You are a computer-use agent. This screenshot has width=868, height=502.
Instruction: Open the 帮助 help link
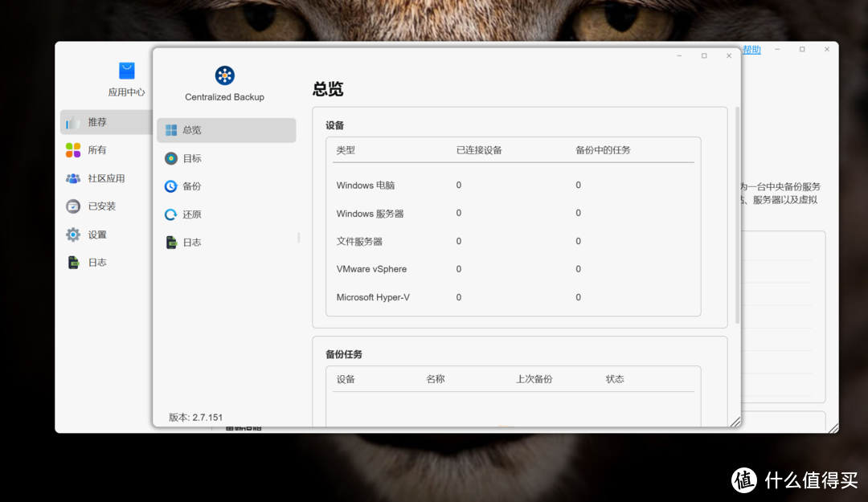point(750,49)
